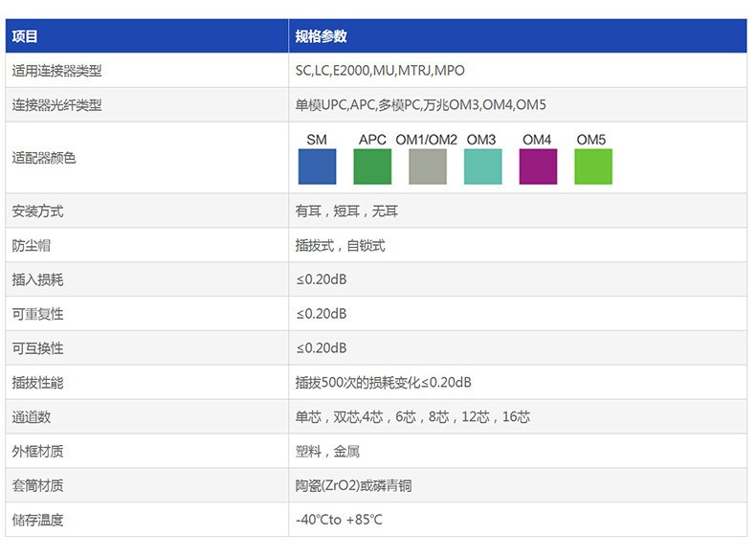The image size is (756, 557).
Task: Click the 有耳，短耳，无耳 value
Action: click(x=346, y=211)
